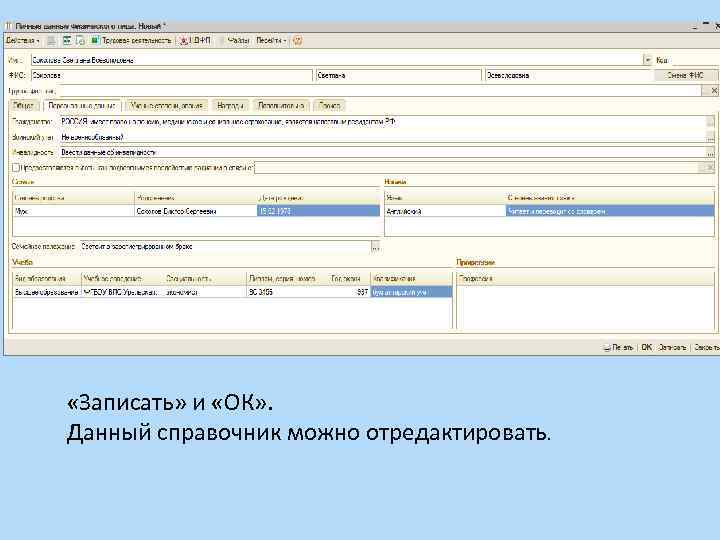Select the Высшее образование cell
The width and height of the screenshot is (720, 540).
47,292
